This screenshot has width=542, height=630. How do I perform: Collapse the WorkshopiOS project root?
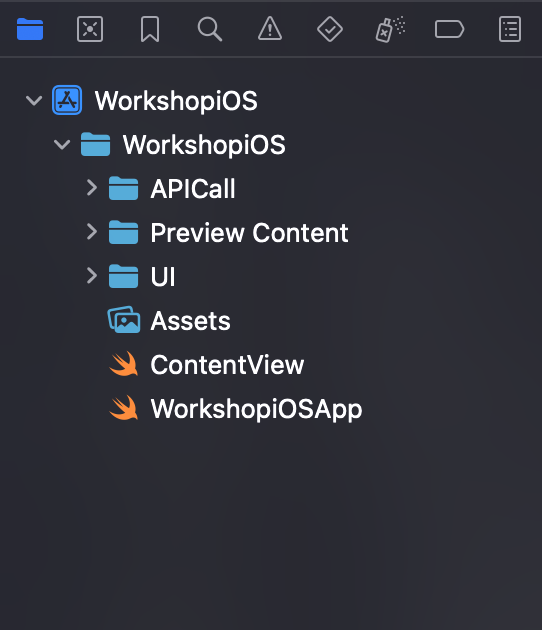tap(34, 100)
